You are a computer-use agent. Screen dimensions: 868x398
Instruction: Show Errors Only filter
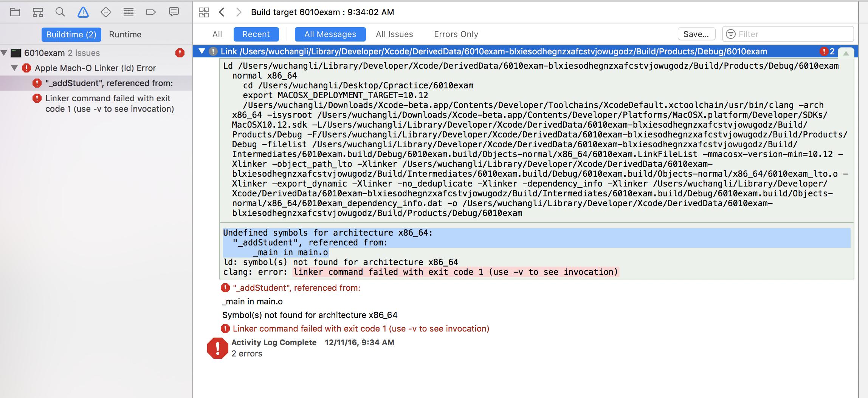[456, 34]
